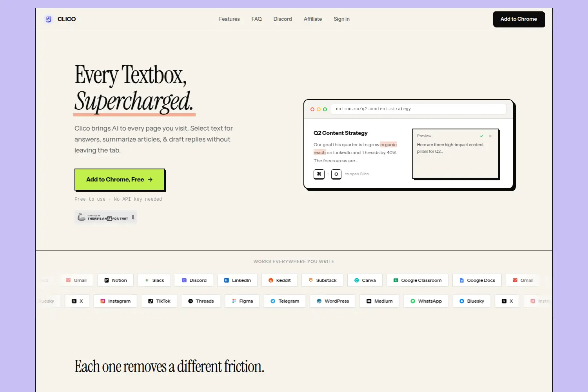This screenshot has width=588, height=392.
Task: Click the 'Works everywhere you write' label
Action: (x=294, y=261)
